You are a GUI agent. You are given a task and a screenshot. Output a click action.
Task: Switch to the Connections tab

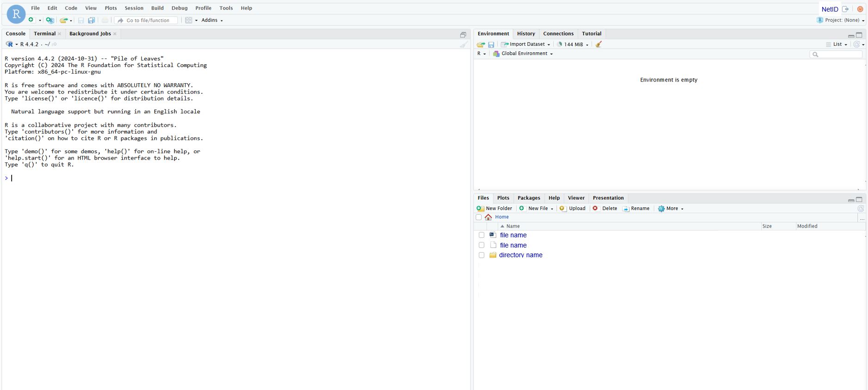pos(558,34)
